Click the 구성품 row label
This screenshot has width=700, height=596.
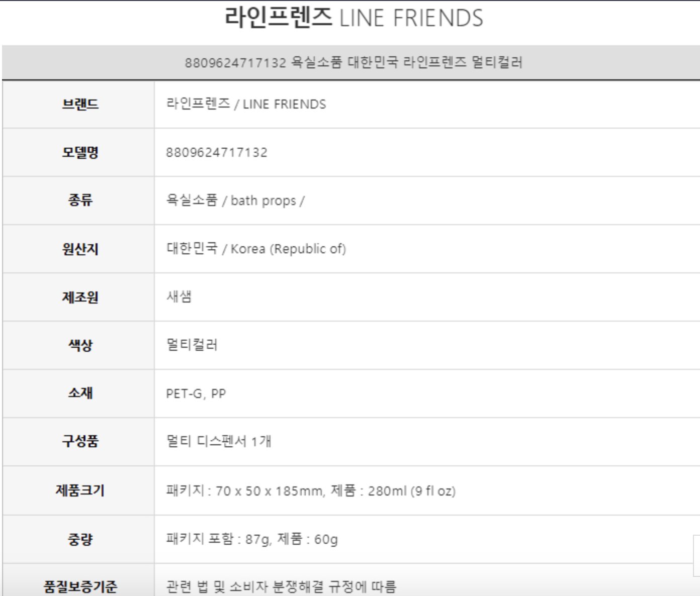coord(80,441)
